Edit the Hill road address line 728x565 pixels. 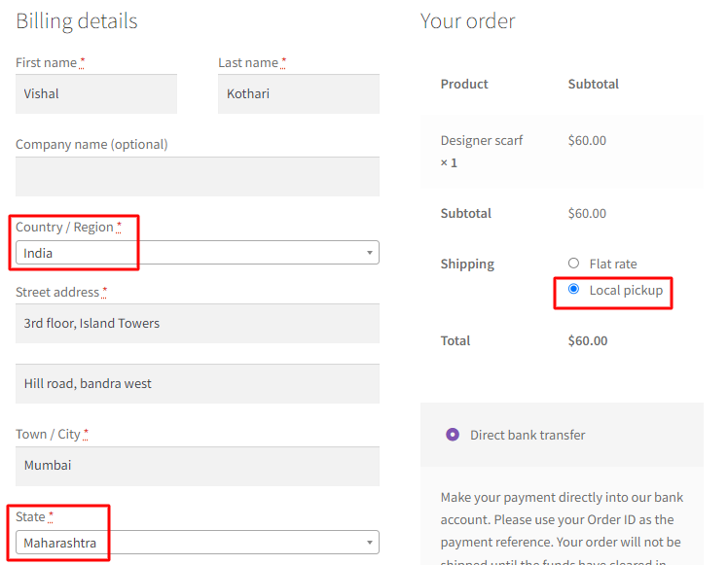pyautogui.click(x=197, y=384)
